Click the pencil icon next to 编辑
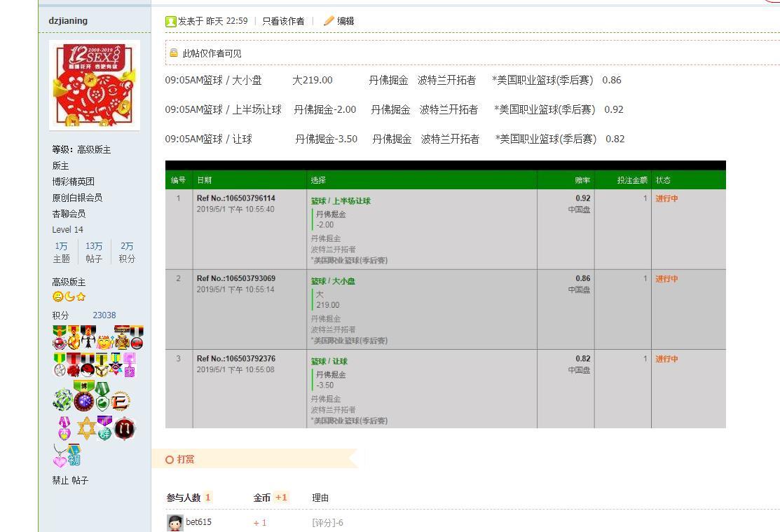 [328, 21]
